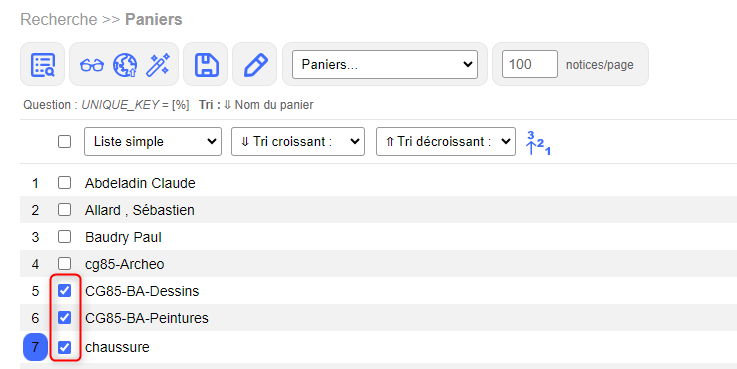737x369 pixels.
Task: Open the Paniers... dropdown
Action: 384,64
